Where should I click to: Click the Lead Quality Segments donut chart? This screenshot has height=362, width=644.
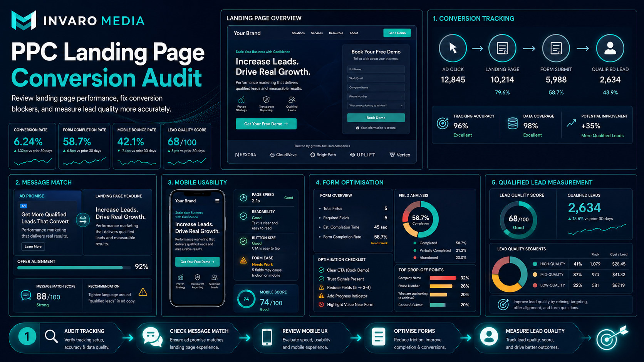click(510, 274)
